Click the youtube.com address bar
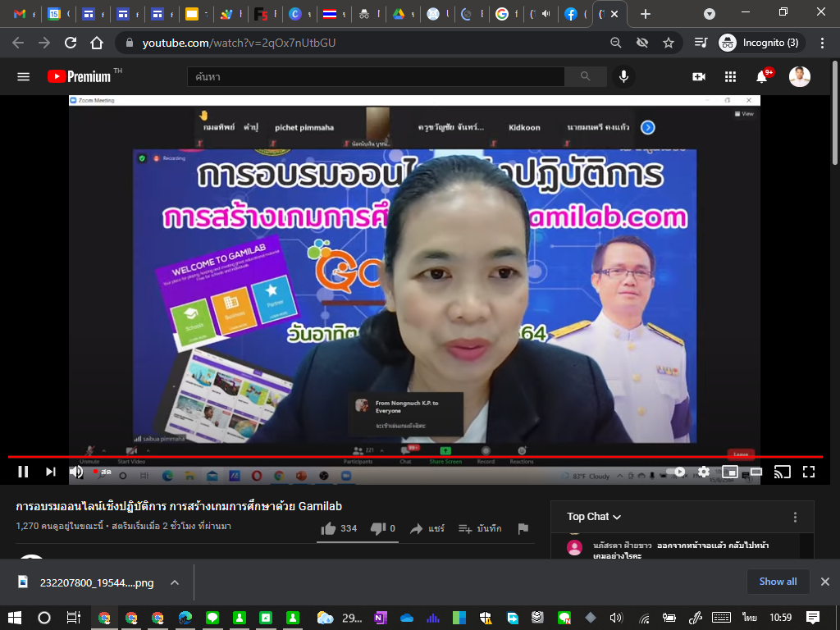This screenshot has width=840, height=630. [x=364, y=43]
